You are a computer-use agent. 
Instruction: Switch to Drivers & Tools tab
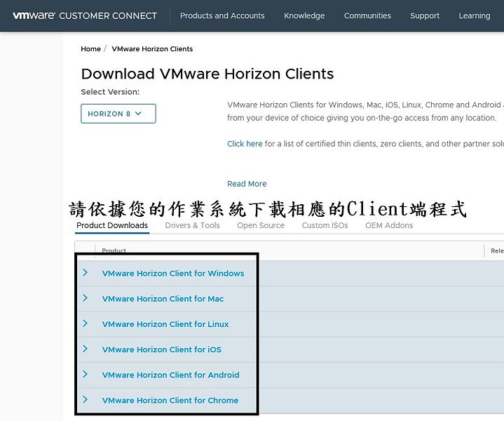[x=192, y=226]
